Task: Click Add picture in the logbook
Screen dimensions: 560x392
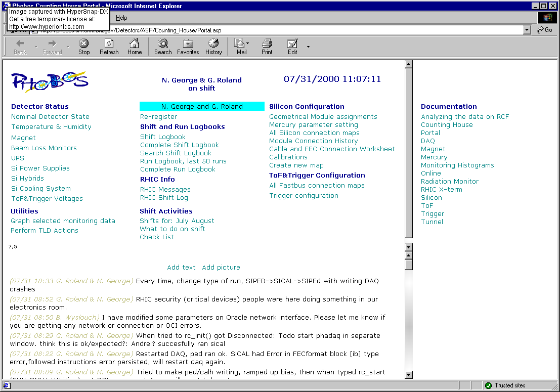Action: 221,268
